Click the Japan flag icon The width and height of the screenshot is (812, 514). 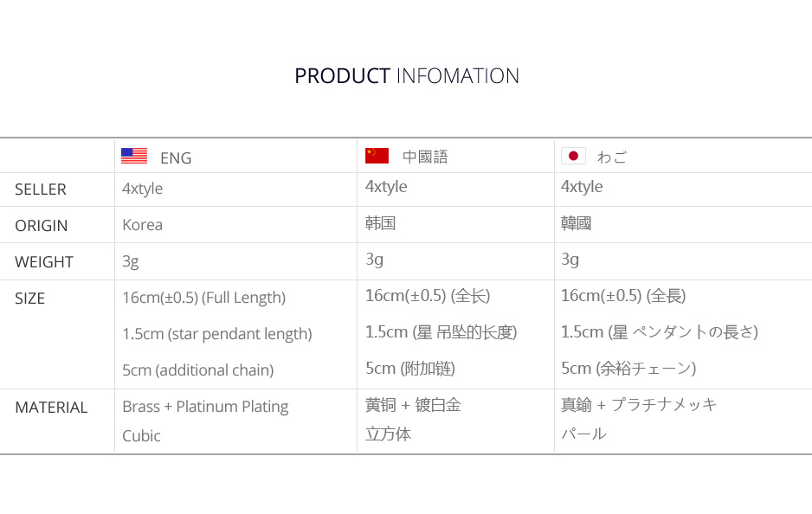point(573,156)
